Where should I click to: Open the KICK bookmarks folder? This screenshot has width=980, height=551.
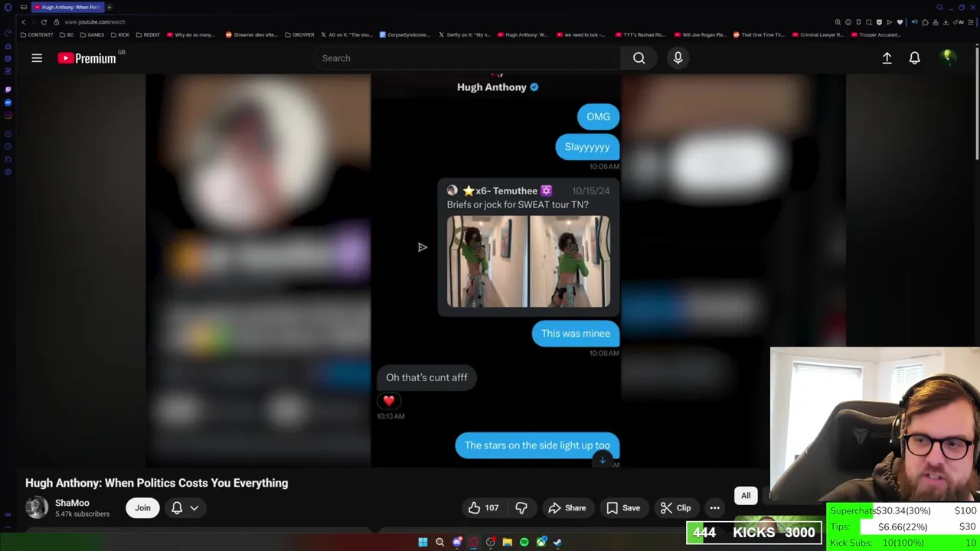[119, 34]
